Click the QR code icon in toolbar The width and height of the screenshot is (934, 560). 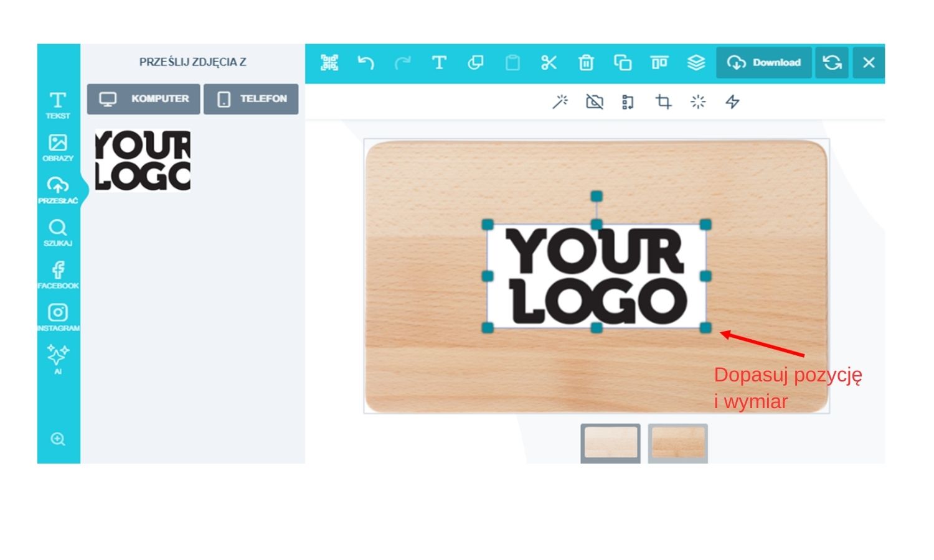329,63
